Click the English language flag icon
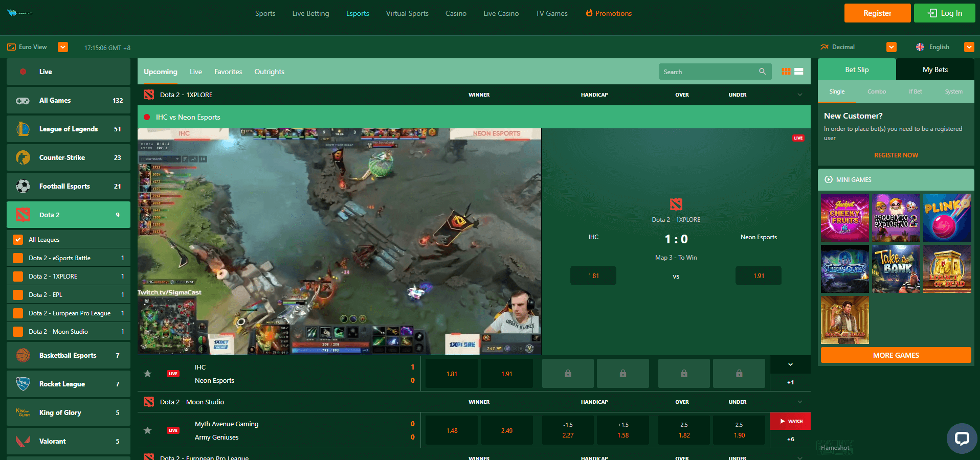980x460 pixels. (920, 47)
